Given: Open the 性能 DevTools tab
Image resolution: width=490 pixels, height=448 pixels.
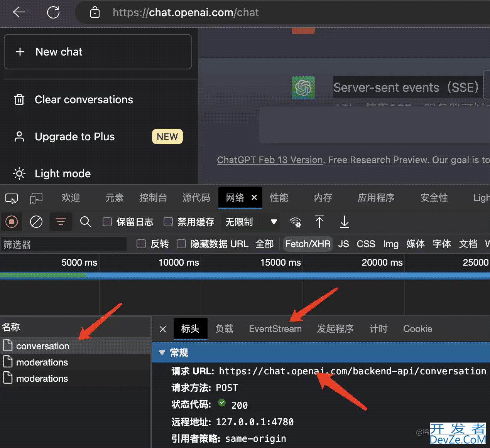Looking at the screenshot, I should [279, 198].
